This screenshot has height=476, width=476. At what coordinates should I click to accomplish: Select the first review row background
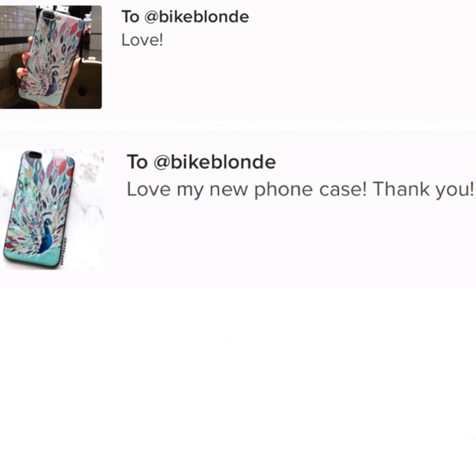tap(288, 76)
